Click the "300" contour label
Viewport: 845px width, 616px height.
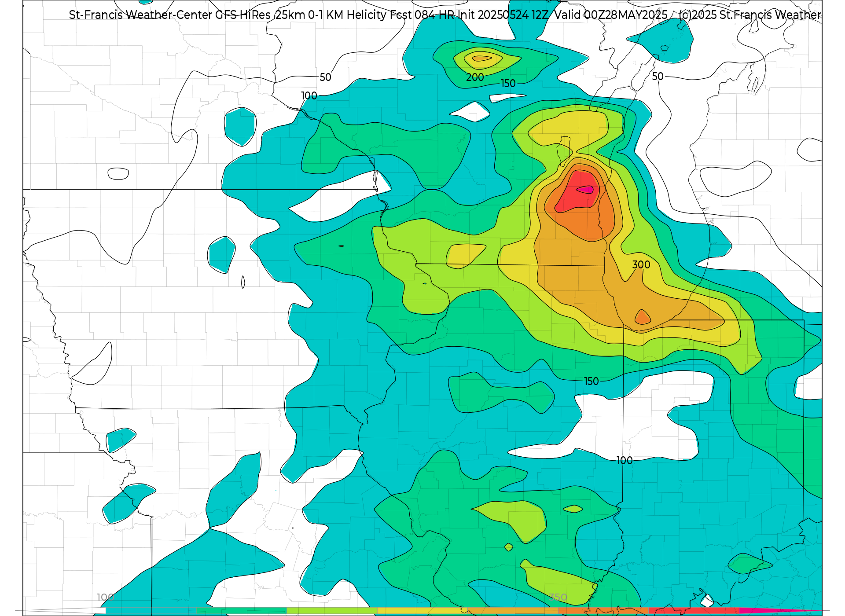point(641,265)
